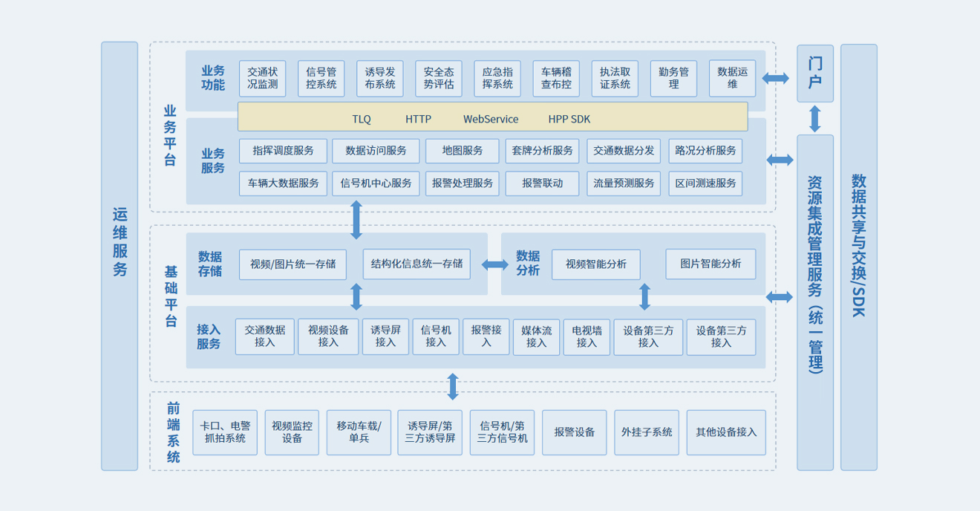Viewport: 980px width, 511px height.
Task: Open the 视频/图片统一存储 box
Action: 293,264
